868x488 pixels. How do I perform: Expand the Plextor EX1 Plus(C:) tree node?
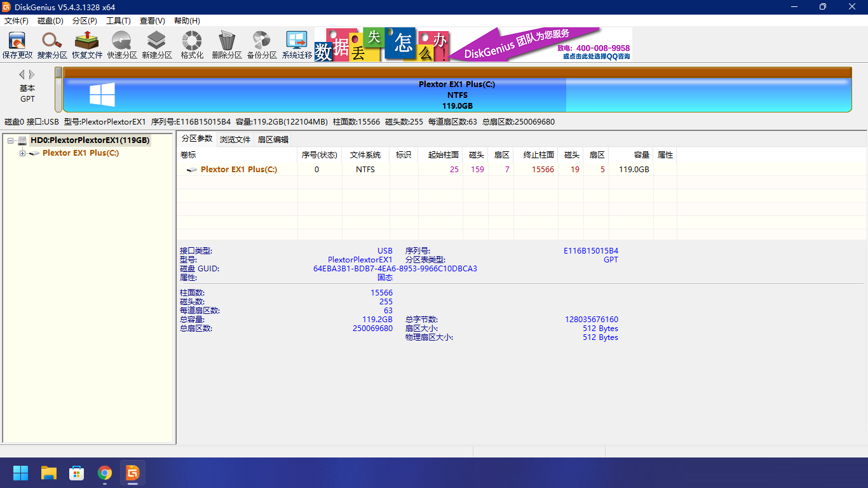click(x=23, y=153)
